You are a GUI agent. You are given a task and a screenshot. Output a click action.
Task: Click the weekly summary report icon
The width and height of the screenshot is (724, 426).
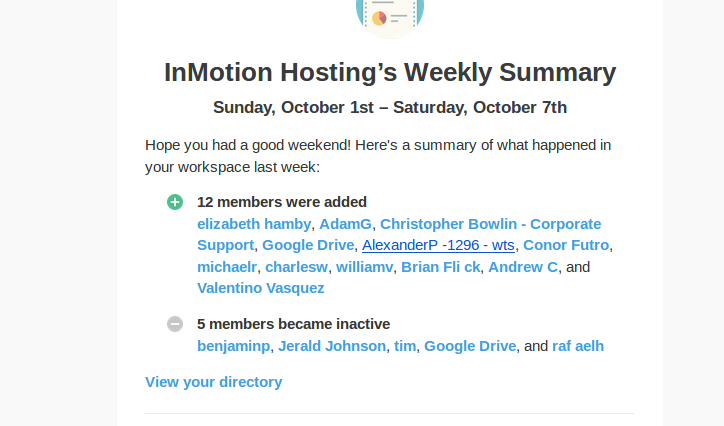pos(389,15)
